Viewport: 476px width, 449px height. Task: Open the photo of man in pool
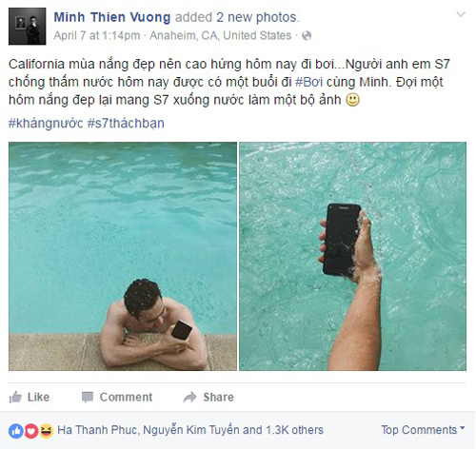click(123, 256)
